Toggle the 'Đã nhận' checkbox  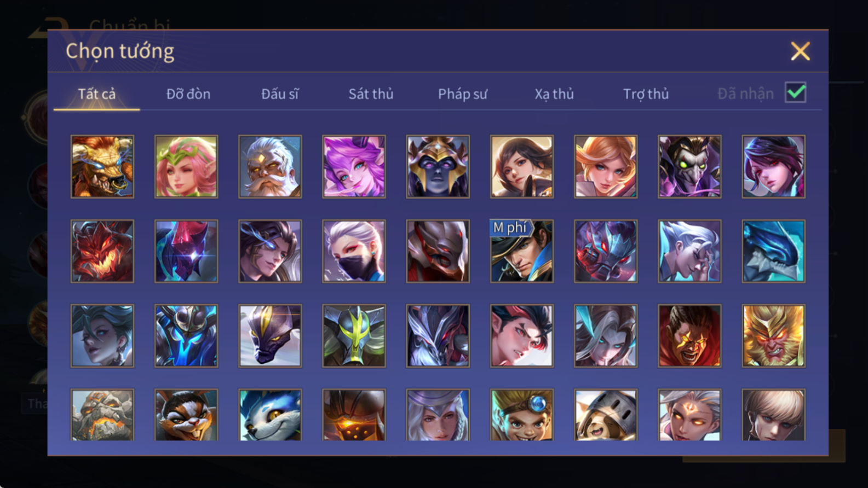(795, 92)
